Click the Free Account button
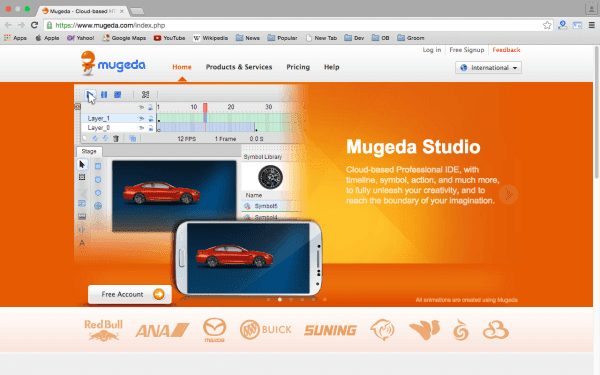The image size is (600, 375). pos(130,294)
